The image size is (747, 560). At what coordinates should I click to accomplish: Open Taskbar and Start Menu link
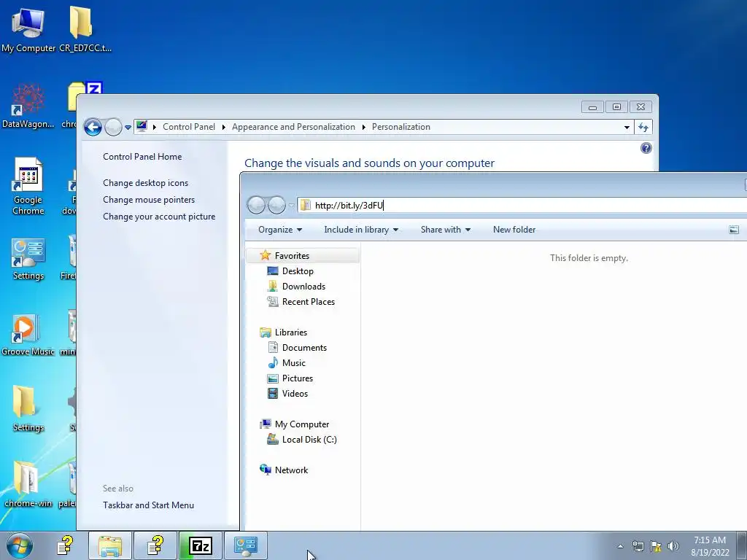click(x=148, y=505)
